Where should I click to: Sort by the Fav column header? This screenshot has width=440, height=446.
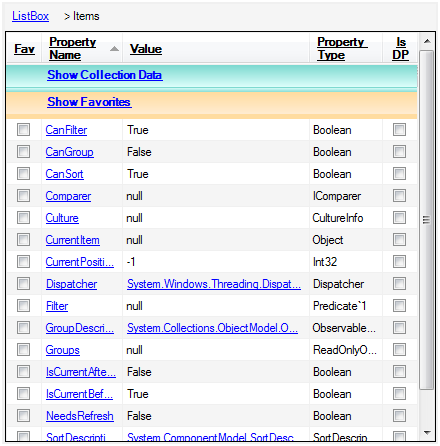point(24,49)
